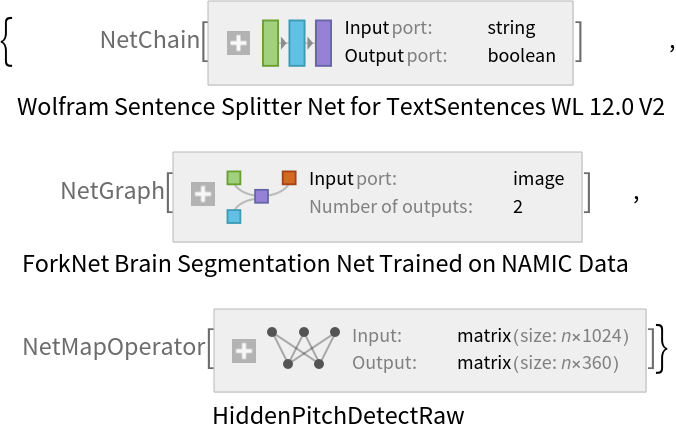Viewport: 676px width, 428px height.
Task: Click the purple layer block in NetChain icon
Action: coord(323,43)
